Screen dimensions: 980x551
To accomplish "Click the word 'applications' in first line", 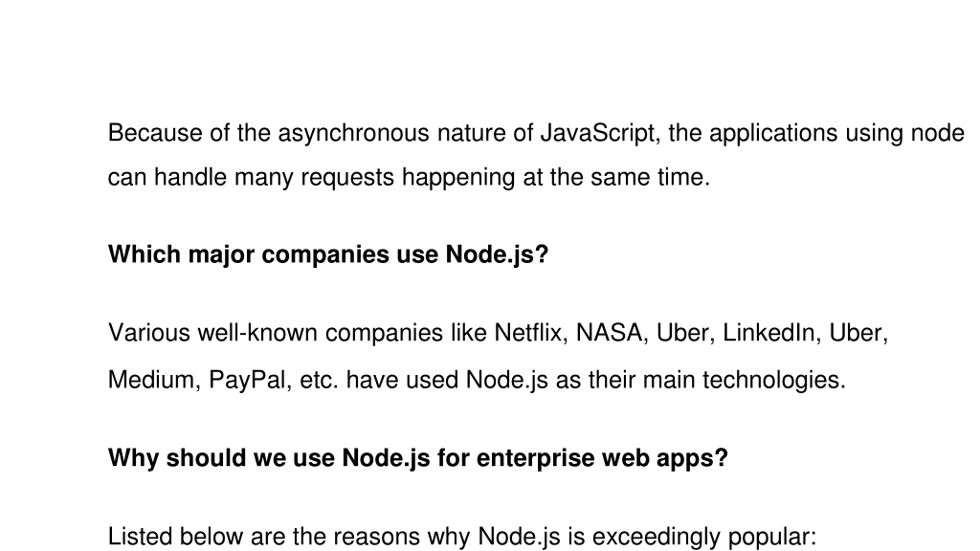I will point(773,134).
